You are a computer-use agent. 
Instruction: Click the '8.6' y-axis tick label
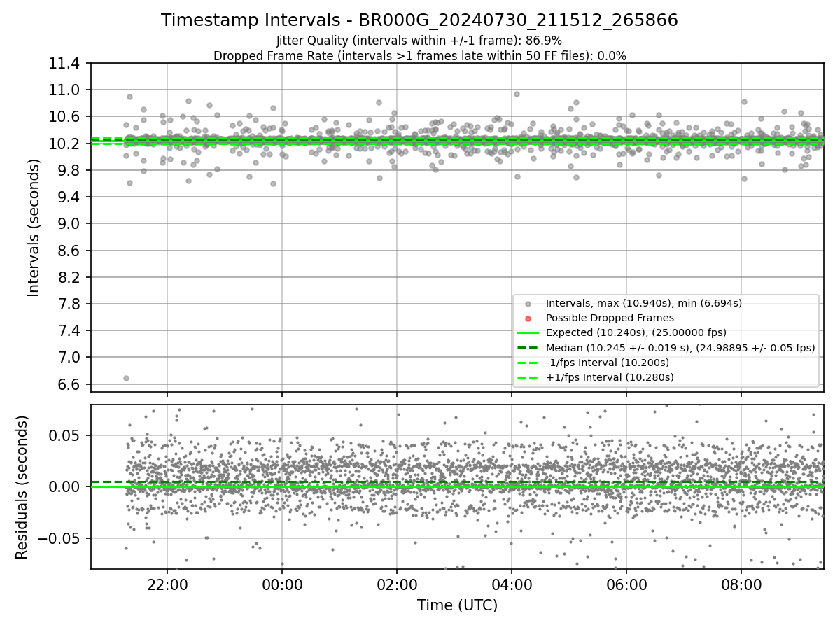click(69, 251)
